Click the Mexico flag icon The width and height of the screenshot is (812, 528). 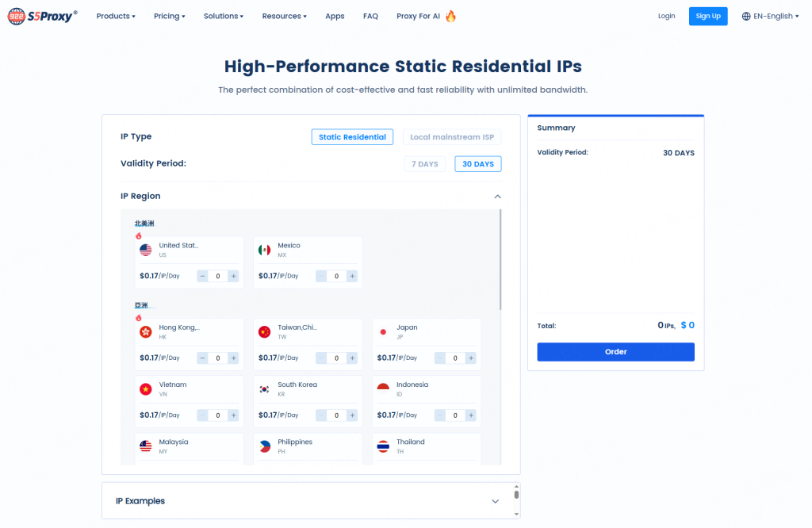coord(265,251)
